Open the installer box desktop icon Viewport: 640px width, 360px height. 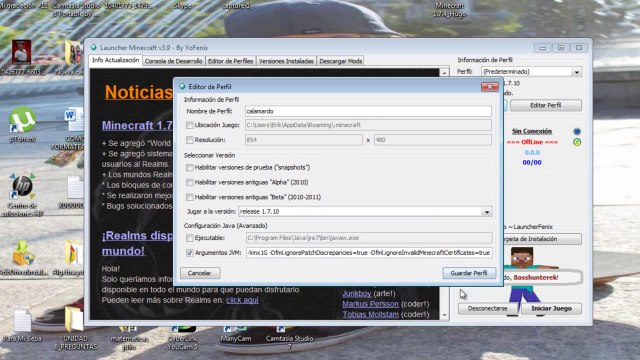point(22,253)
